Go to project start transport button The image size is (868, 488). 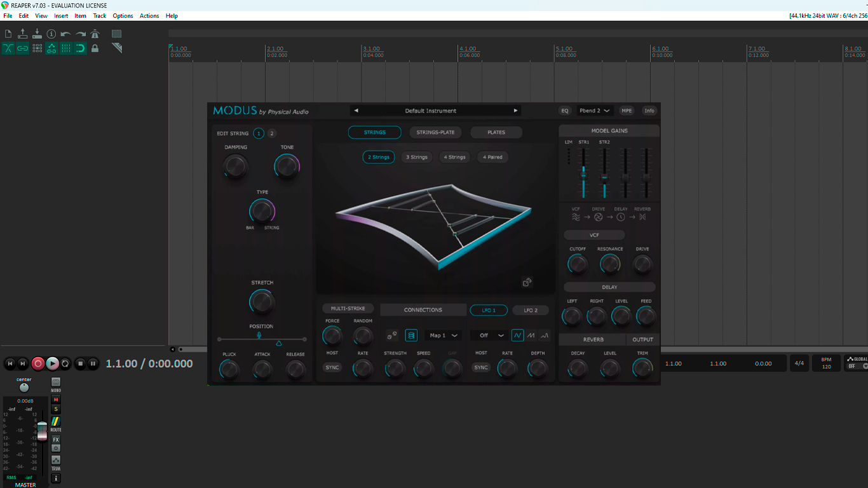pos(10,363)
